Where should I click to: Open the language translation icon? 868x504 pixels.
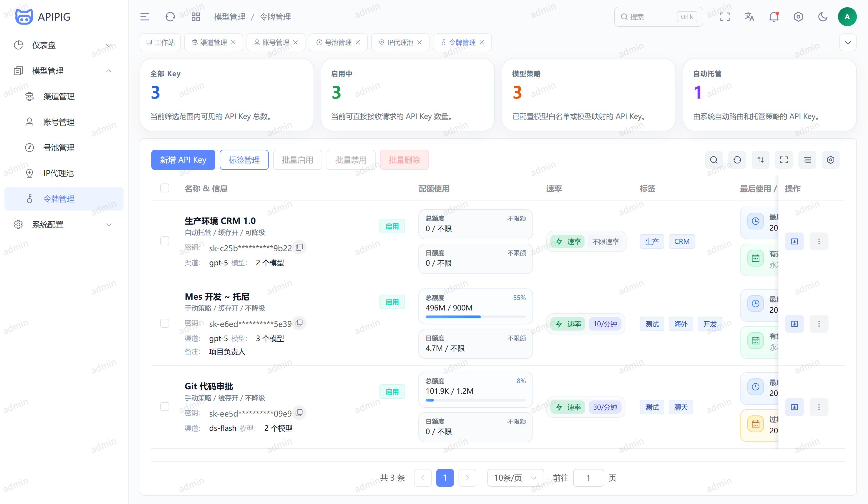click(x=749, y=16)
